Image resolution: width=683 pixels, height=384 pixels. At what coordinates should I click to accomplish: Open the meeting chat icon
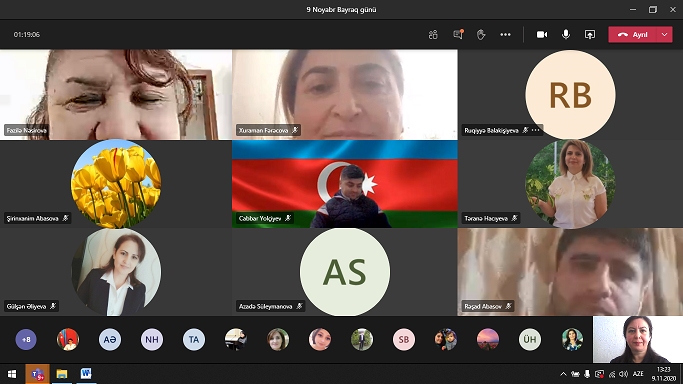tap(458, 34)
